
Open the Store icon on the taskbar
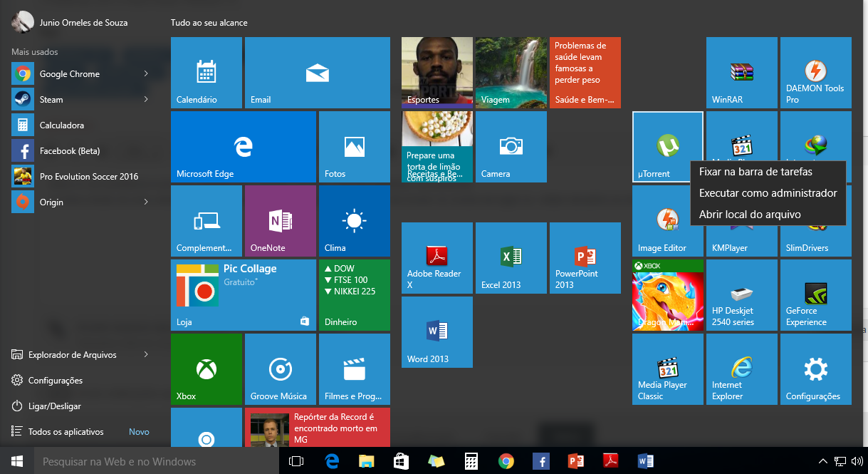[x=401, y=461]
